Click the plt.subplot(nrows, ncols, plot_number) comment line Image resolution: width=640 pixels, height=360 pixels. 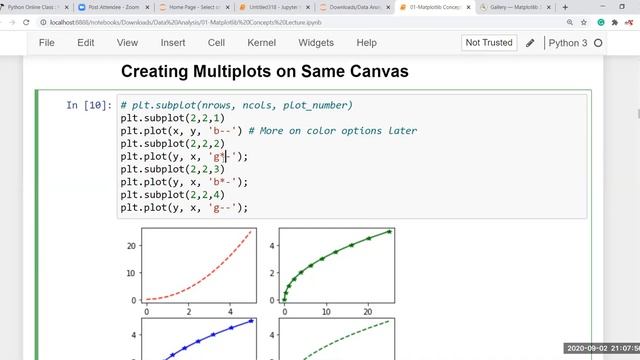point(236,105)
